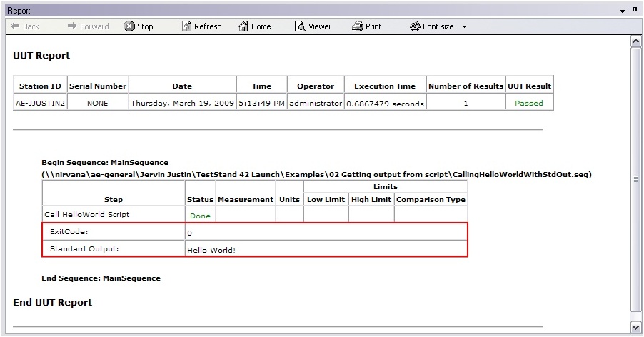Open the Report panel window position menu
This screenshot has width=644, height=337.
(623, 11)
